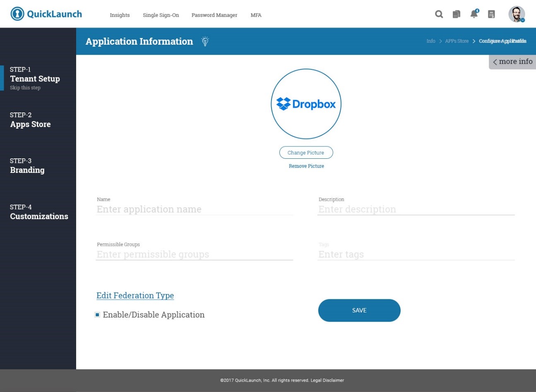Open the documents icon in header
This screenshot has width=536, height=392.
[x=457, y=14]
